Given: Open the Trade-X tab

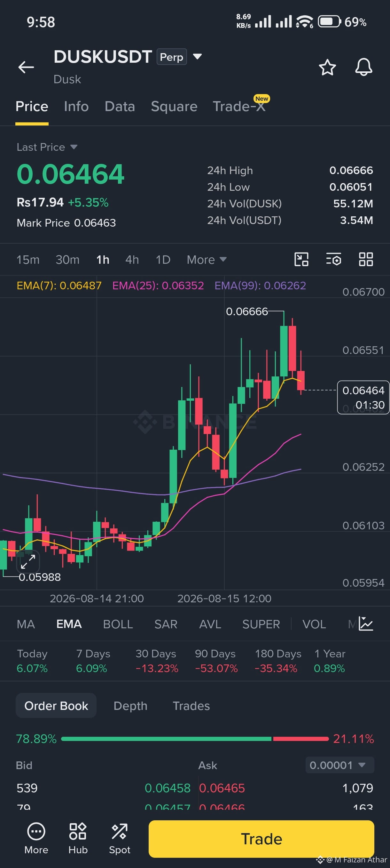Looking at the screenshot, I should (x=239, y=107).
